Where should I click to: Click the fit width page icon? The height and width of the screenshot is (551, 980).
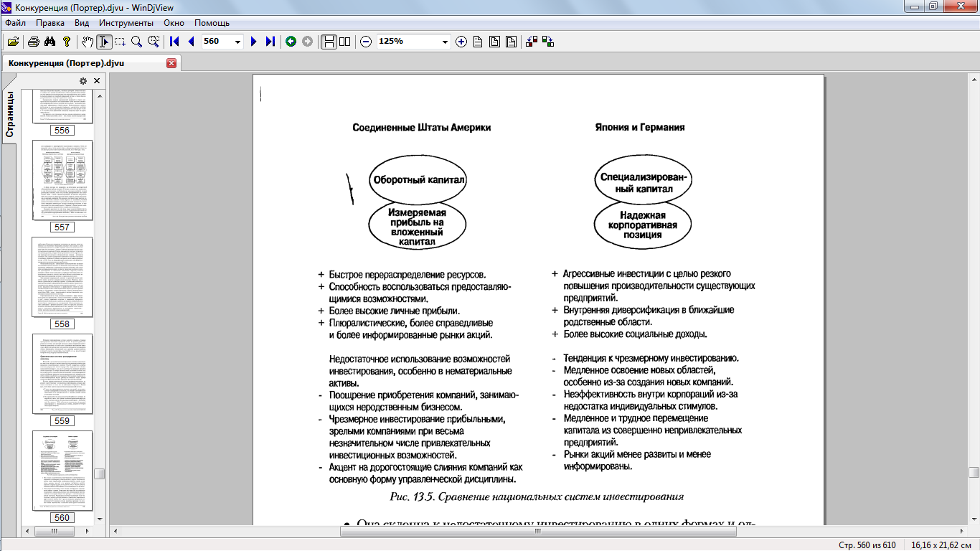coord(494,42)
